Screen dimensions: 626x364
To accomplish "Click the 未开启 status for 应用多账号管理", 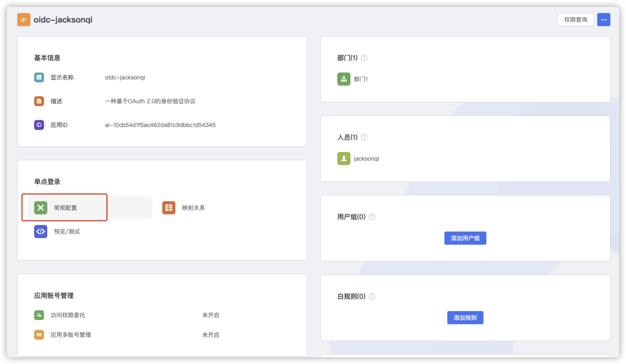I will point(210,335).
